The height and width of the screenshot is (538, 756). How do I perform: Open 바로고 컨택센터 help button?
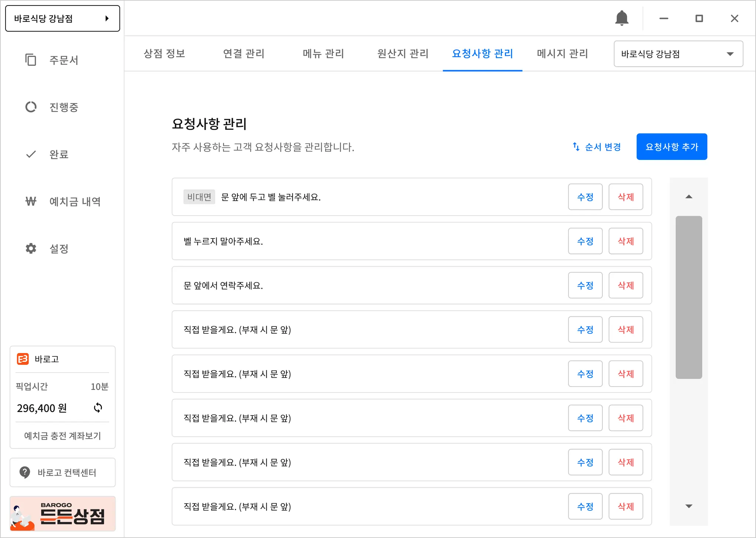coord(62,472)
